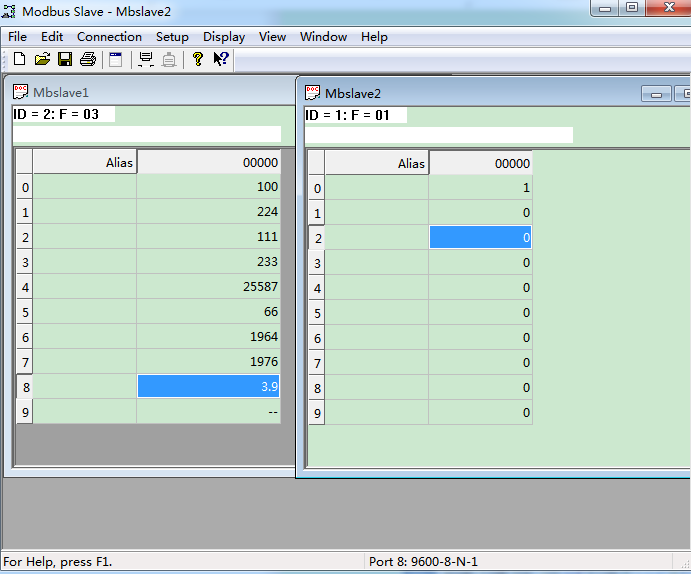The image size is (691, 574).
Task: Select value 233 in Mbslave1
Action: point(208,262)
